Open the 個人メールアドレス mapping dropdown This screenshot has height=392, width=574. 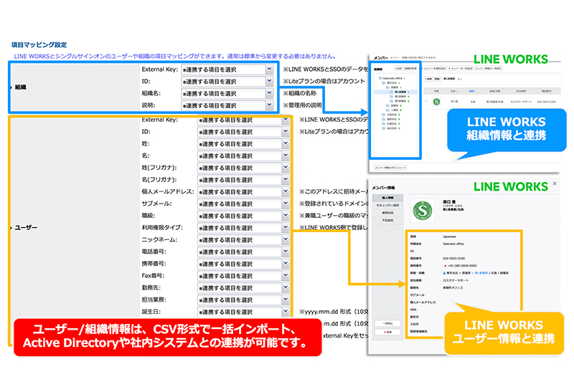tap(243, 192)
